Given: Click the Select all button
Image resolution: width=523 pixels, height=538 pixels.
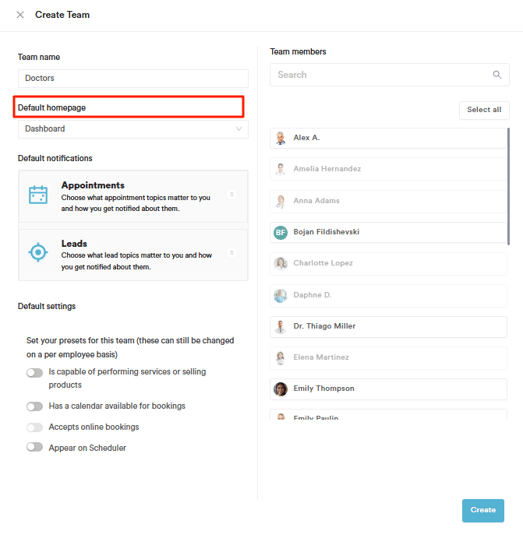Looking at the screenshot, I should coord(484,110).
